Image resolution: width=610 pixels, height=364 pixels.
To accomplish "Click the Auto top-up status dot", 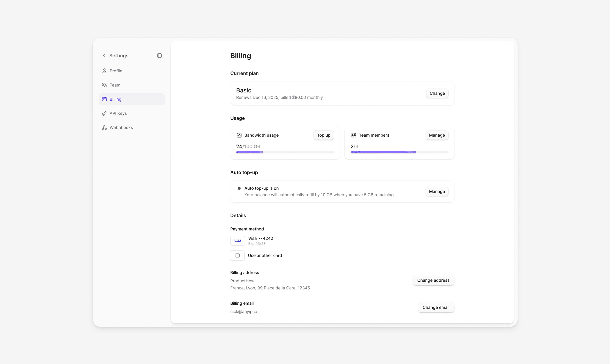I will (239, 188).
